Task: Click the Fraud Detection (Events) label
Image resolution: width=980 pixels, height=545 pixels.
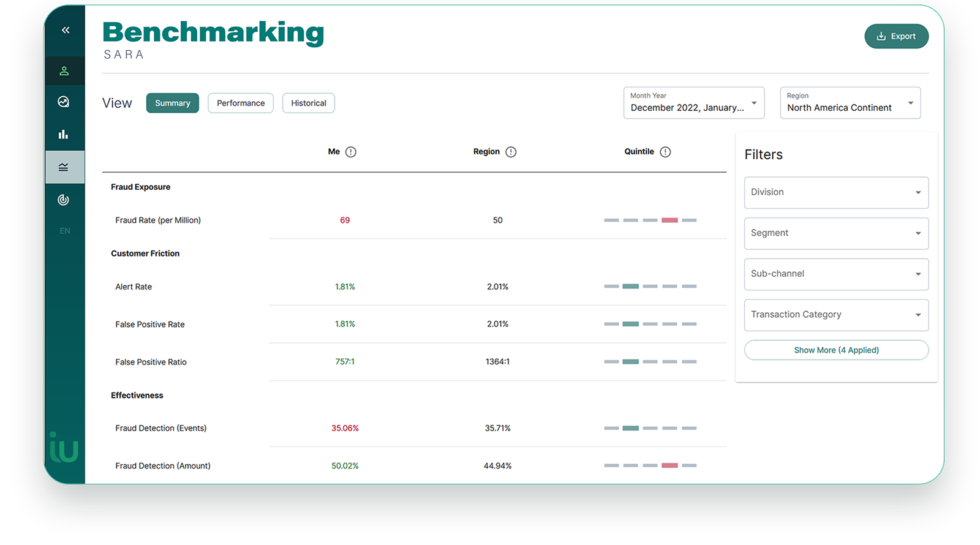Action: tap(161, 428)
